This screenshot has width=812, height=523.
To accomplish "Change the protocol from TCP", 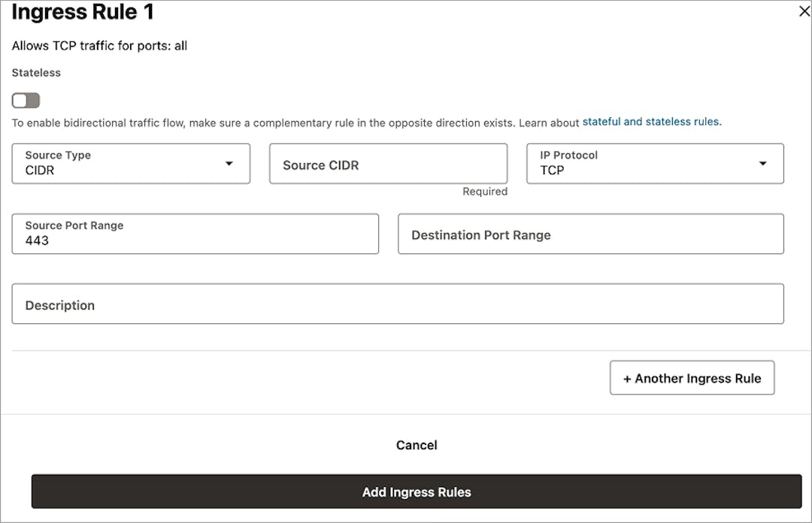I will (x=654, y=163).
